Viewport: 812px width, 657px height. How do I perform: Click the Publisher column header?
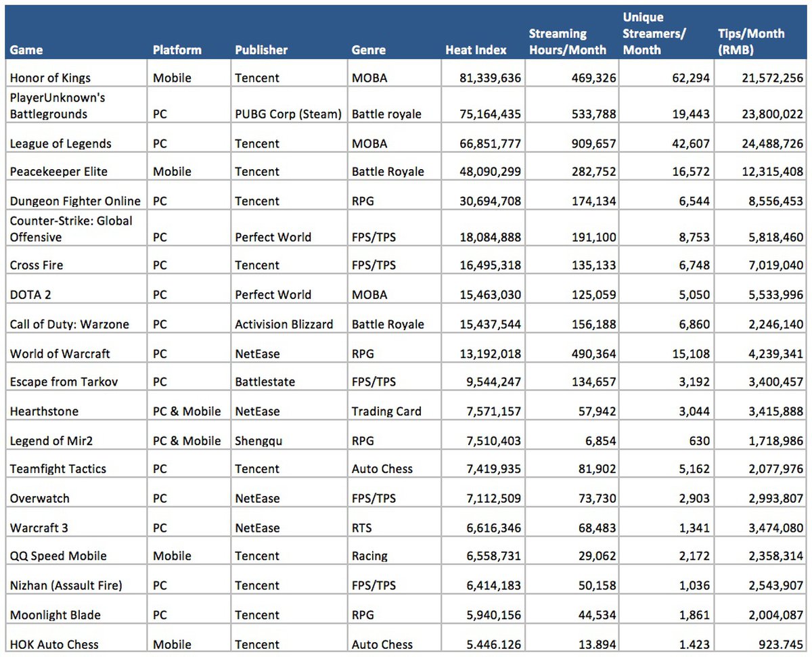tap(261, 50)
